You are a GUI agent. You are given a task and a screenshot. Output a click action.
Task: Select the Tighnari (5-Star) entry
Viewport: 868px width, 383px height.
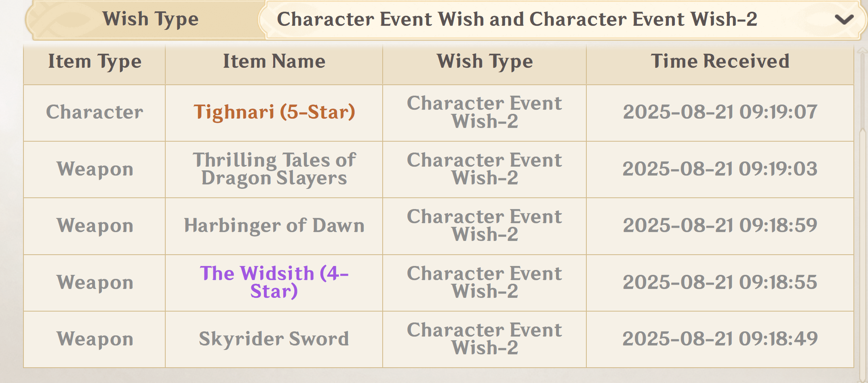[x=274, y=112]
